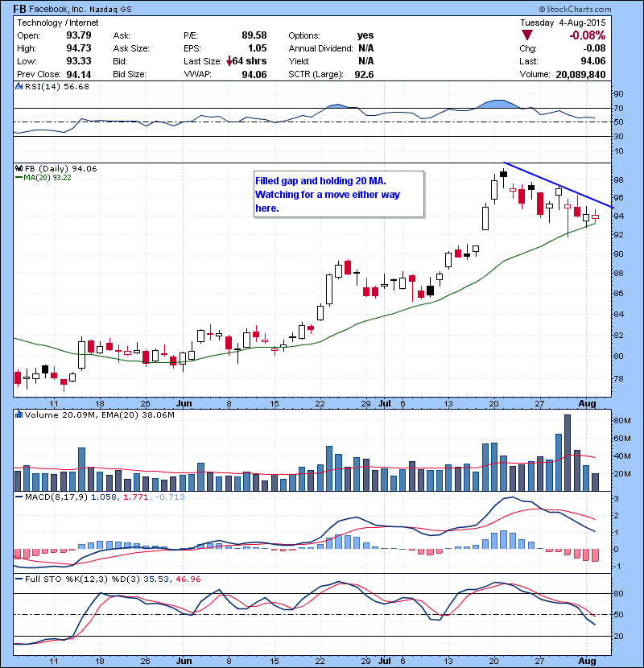Viewport: 644px width, 668px height.
Task: Click the red down triangle beside -0.08%
Action: tap(527, 35)
